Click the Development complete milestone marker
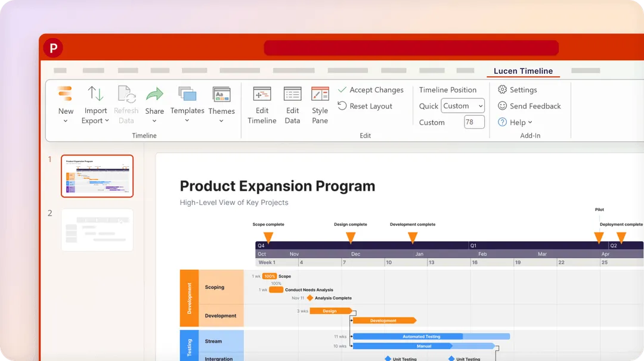 tap(413, 238)
